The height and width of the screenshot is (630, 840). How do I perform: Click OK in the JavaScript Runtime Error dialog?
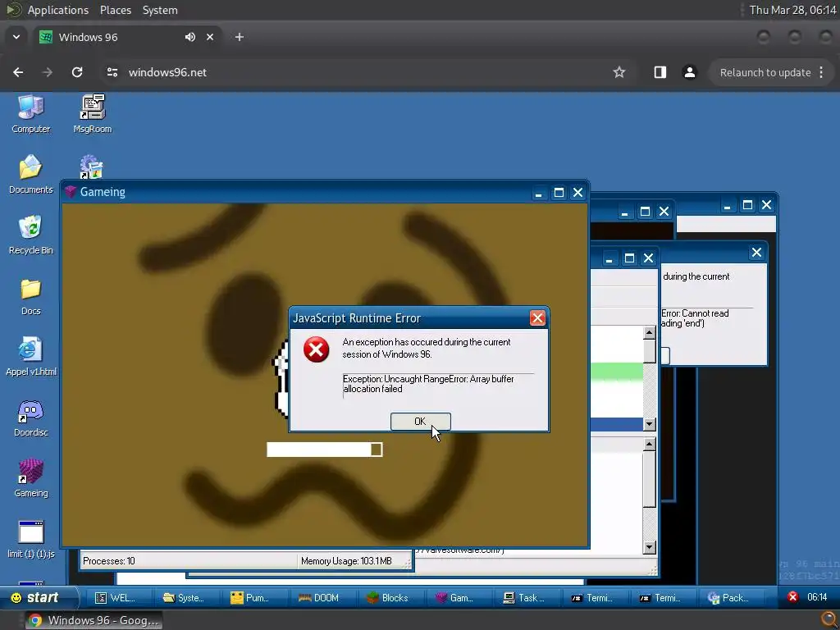click(420, 422)
